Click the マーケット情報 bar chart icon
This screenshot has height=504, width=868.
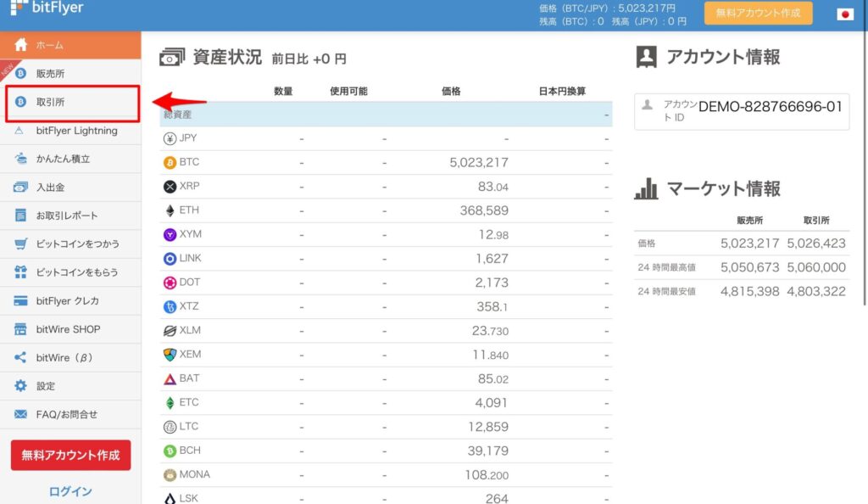(646, 189)
